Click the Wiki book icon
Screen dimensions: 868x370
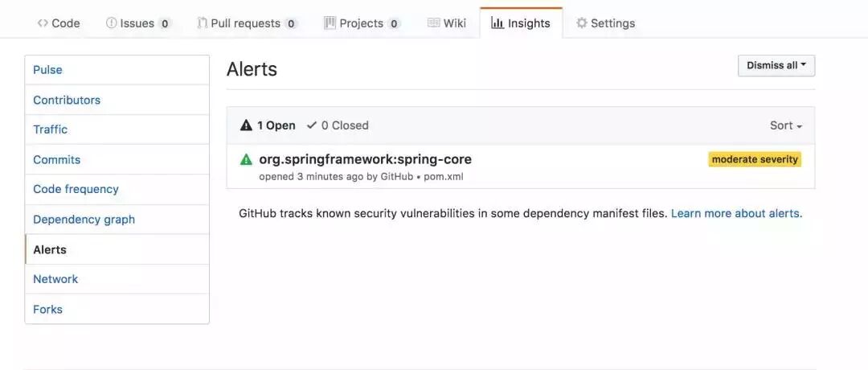(x=433, y=23)
